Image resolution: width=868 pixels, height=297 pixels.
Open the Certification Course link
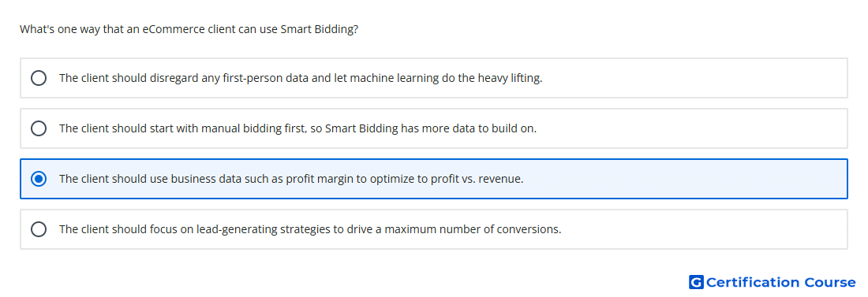point(773,282)
